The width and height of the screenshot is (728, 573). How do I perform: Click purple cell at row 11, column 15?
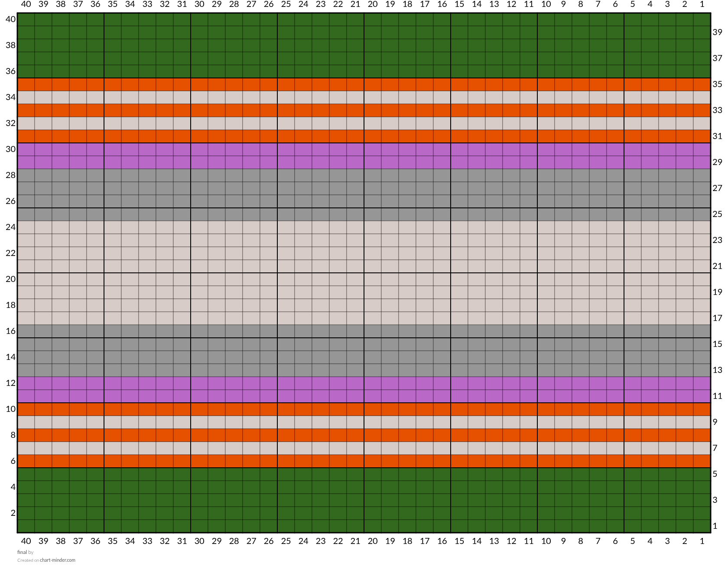(x=459, y=396)
